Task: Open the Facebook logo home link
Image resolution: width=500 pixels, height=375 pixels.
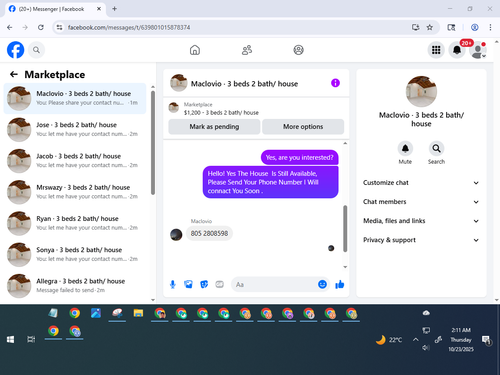Action: tap(15, 50)
